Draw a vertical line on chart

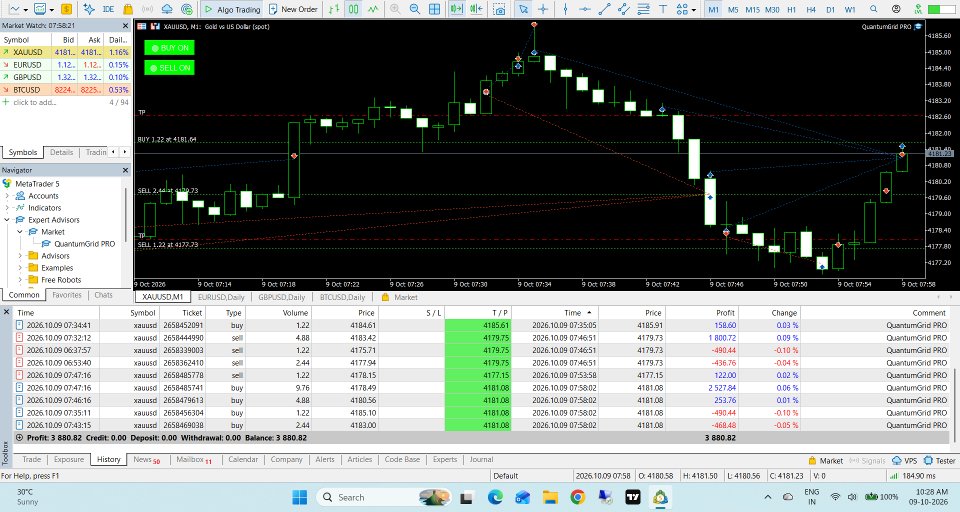click(x=565, y=9)
